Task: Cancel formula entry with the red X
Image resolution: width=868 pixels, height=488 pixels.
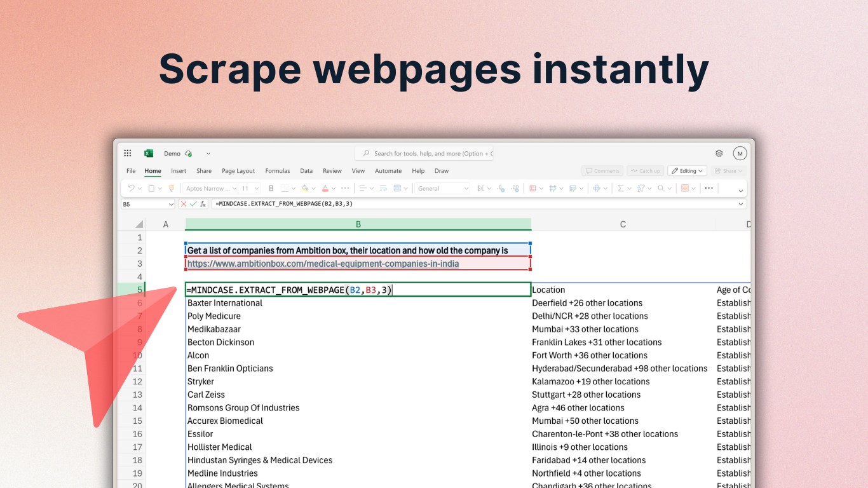Action: click(184, 204)
